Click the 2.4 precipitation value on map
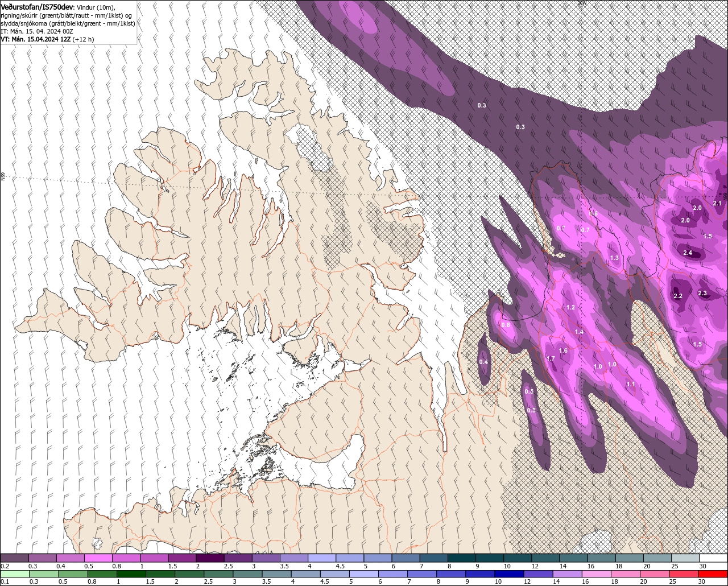 (688, 253)
